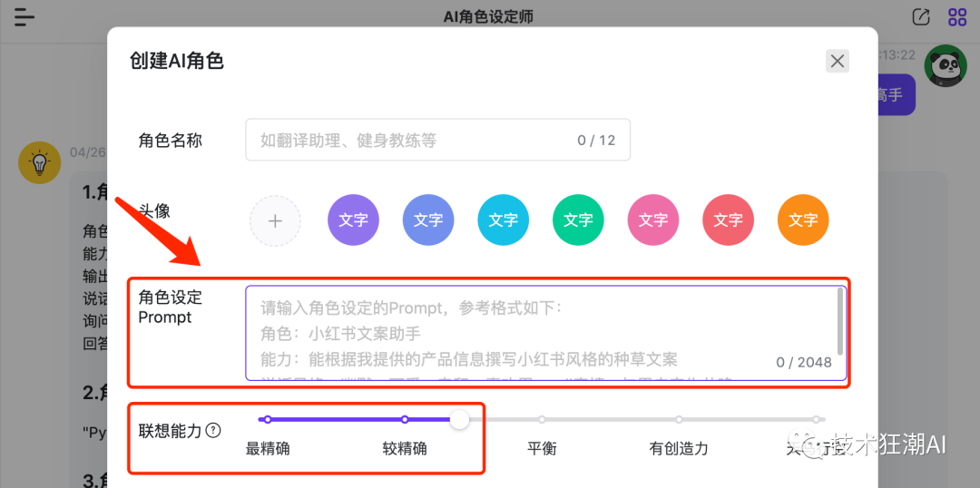Viewport: 980px width, 488px height.
Task: Select the purple 文字 avatar
Action: point(353,220)
